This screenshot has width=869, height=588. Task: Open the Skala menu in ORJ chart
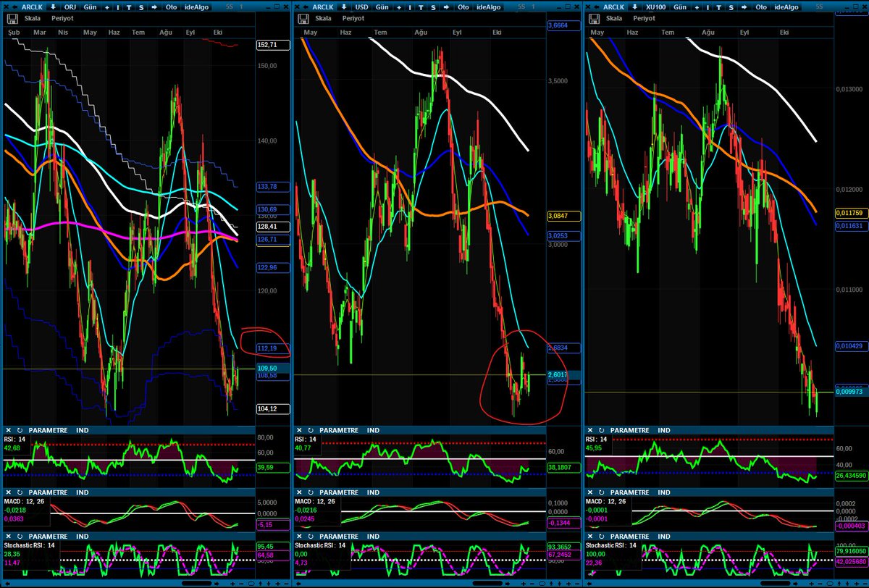point(33,18)
